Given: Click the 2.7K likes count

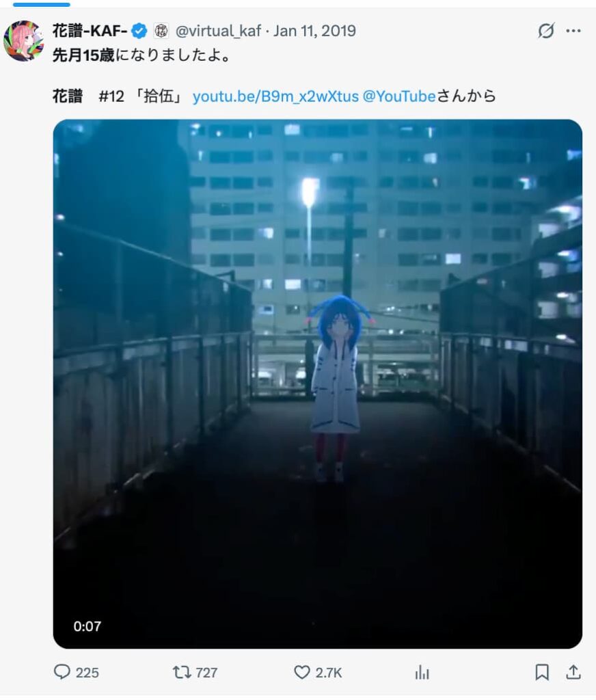Looking at the screenshot, I should (329, 673).
